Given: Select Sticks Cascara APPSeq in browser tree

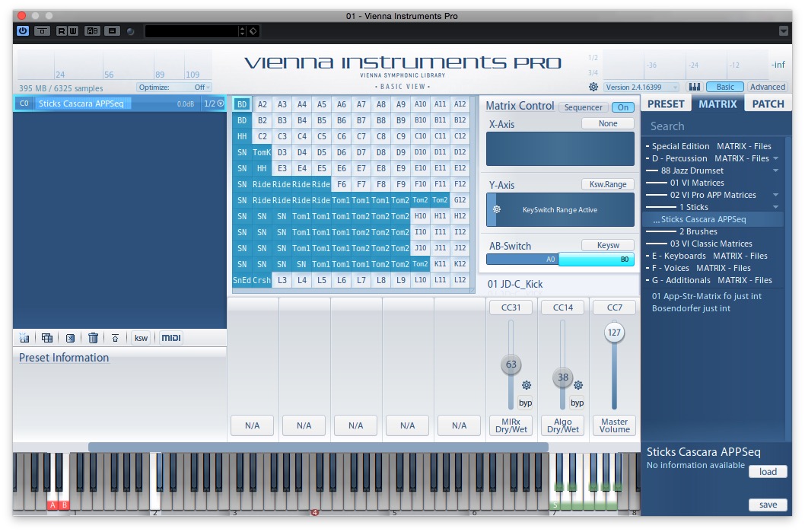Looking at the screenshot, I should click(x=713, y=219).
